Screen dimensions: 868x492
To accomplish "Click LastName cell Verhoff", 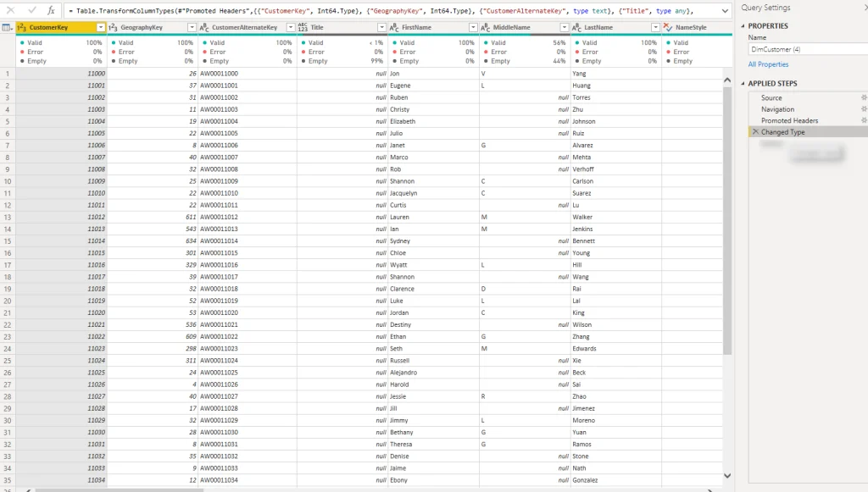I will [x=616, y=169].
